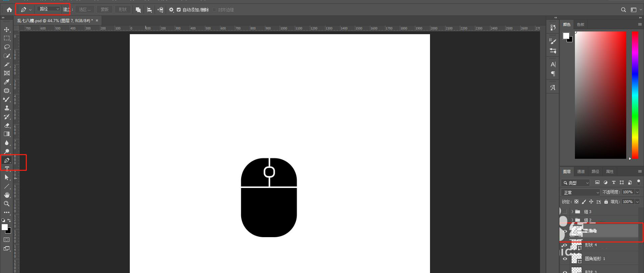Select the Brush tool
644x273 pixels.
pos(7,99)
